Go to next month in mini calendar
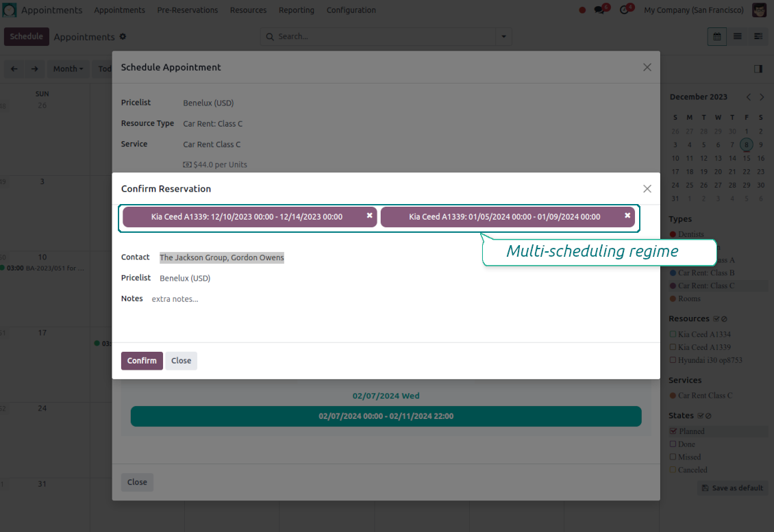 pos(762,97)
